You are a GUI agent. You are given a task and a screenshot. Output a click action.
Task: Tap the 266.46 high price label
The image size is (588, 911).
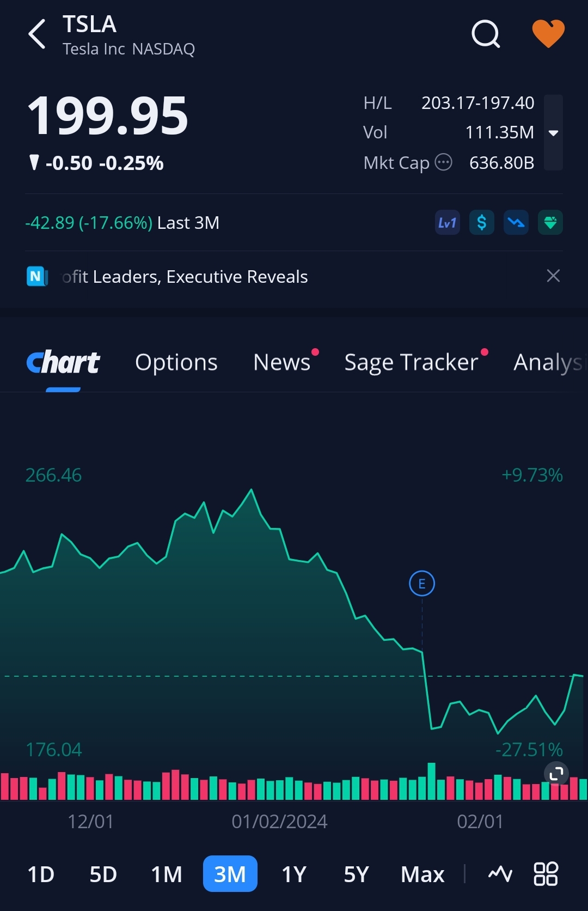[x=53, y=475]
